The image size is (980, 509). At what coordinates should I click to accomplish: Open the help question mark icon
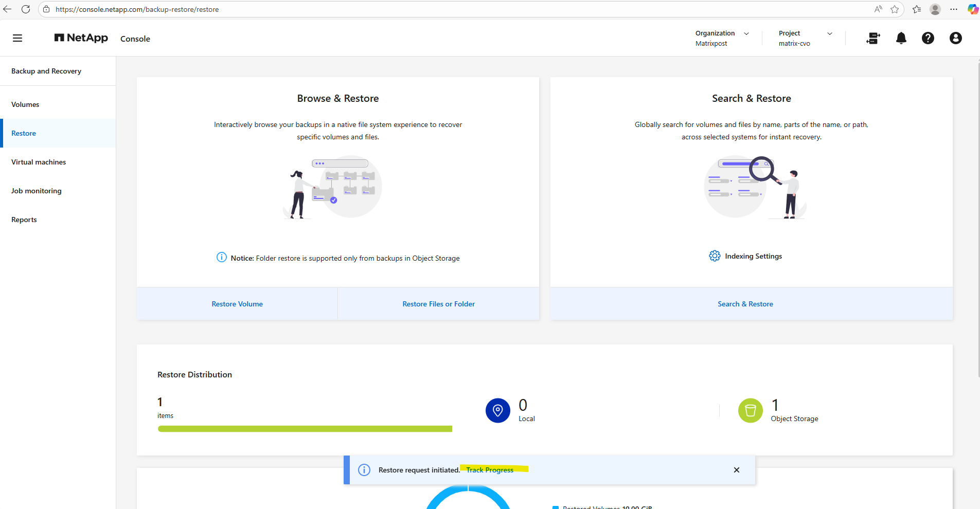[928, 38]
